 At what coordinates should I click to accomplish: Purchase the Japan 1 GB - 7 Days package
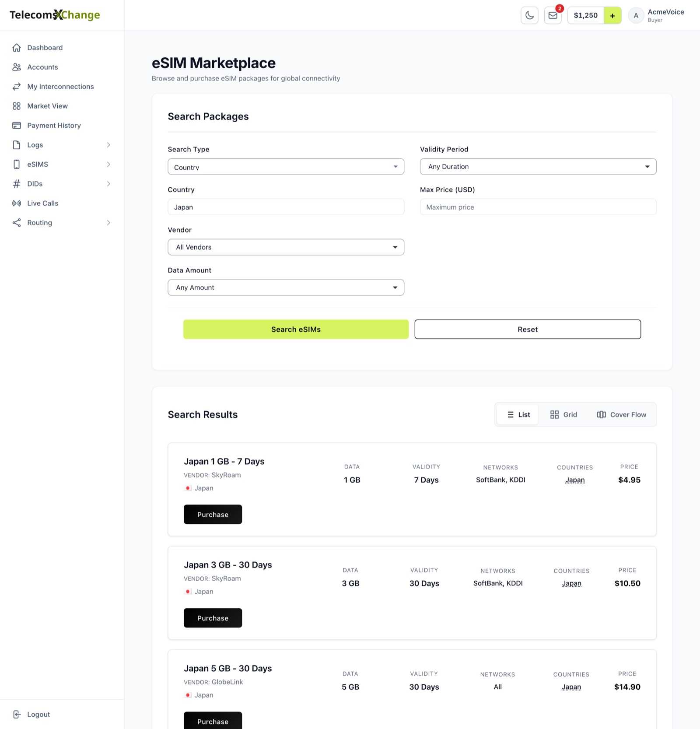point(213,515)
